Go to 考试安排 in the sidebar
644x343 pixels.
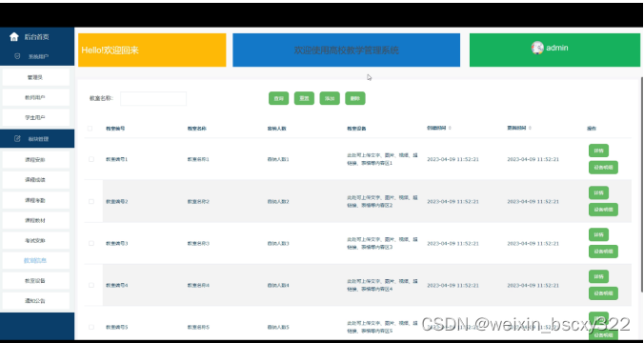36,241
